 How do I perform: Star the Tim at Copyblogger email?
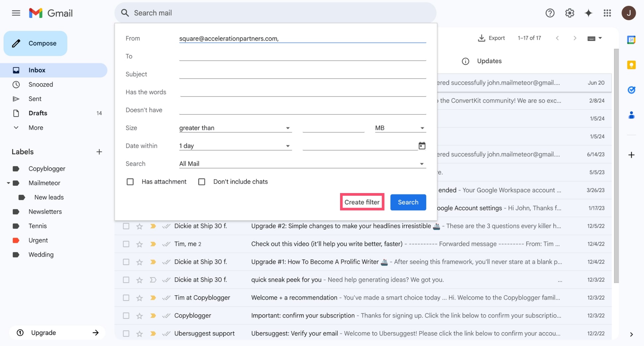coord(139,298)
